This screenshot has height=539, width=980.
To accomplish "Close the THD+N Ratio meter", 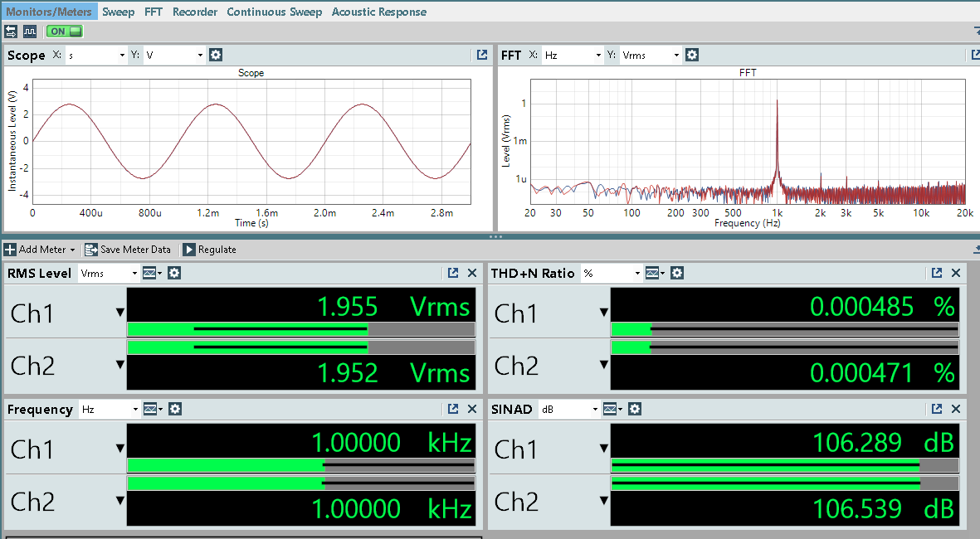I will tap(956, 273).
